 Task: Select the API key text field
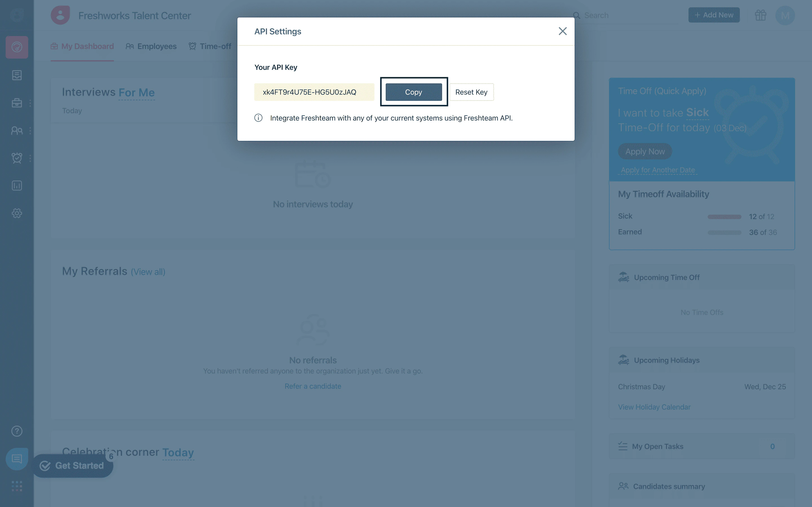[314, 92]
